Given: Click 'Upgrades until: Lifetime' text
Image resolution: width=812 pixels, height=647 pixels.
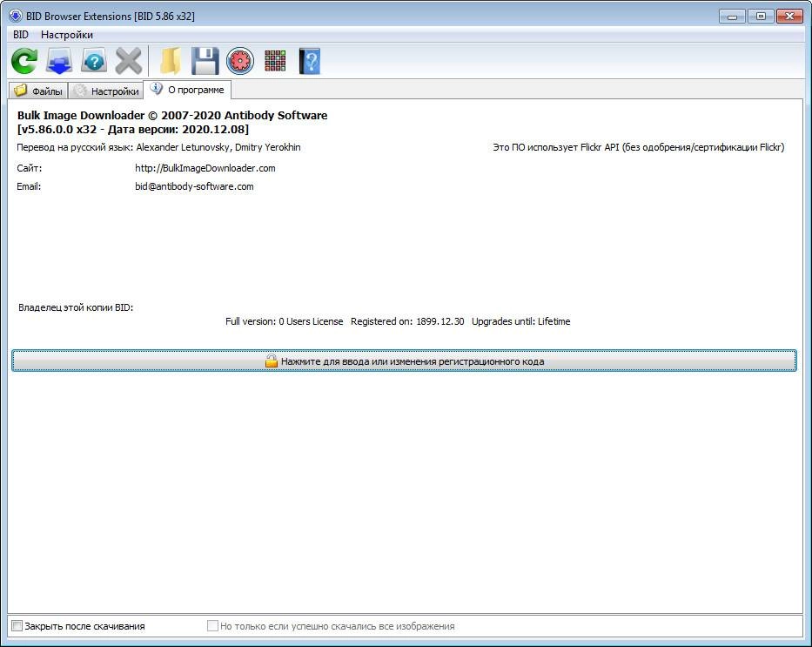Looking at the screenshot, I should coord(521,321).
